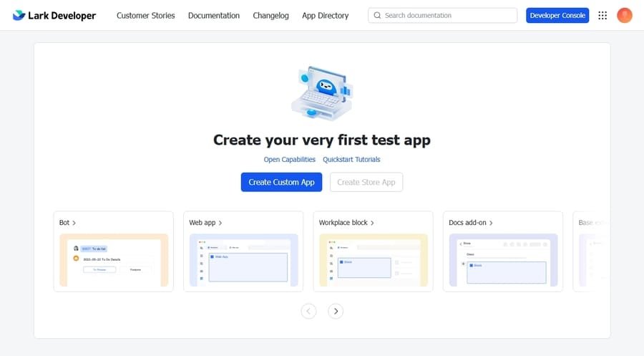Open the Developer Console
Viewport: 644px width, 356px height.
click(x=557, y=15)
